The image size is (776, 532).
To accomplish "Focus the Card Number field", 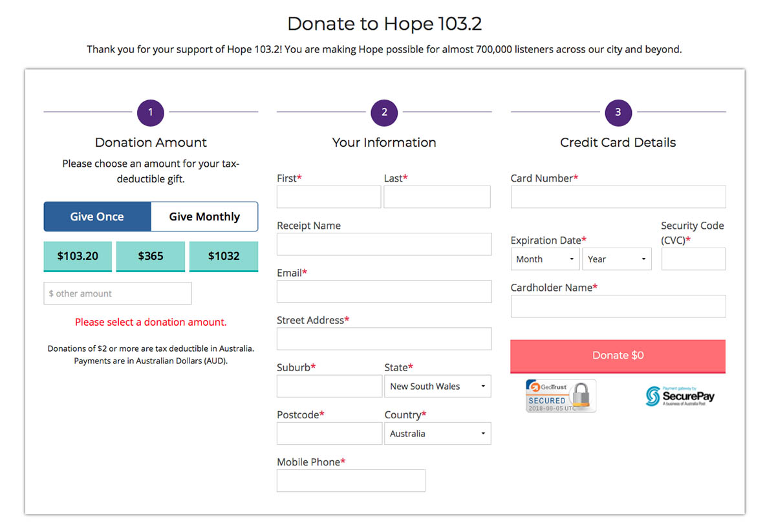I will click(x=618, y=197).
